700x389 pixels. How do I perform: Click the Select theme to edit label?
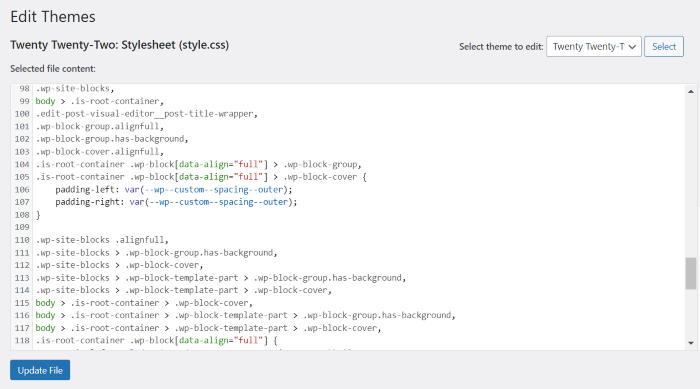501,47
